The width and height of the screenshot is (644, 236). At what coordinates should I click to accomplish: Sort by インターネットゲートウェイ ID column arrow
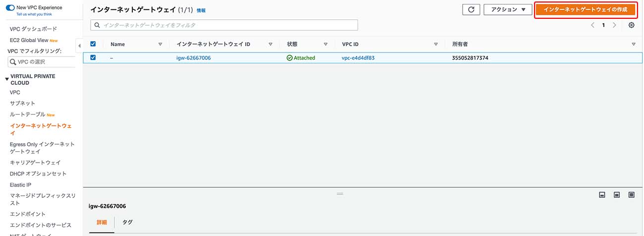(x=270, y=44)
